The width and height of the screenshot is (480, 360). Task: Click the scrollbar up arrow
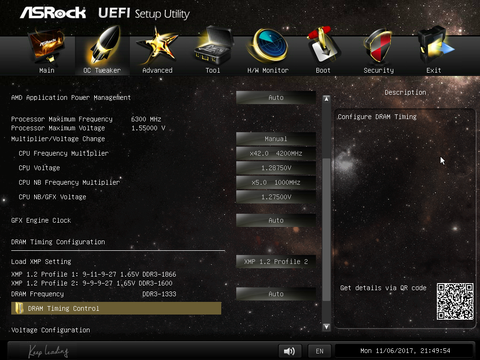[326, 99]
